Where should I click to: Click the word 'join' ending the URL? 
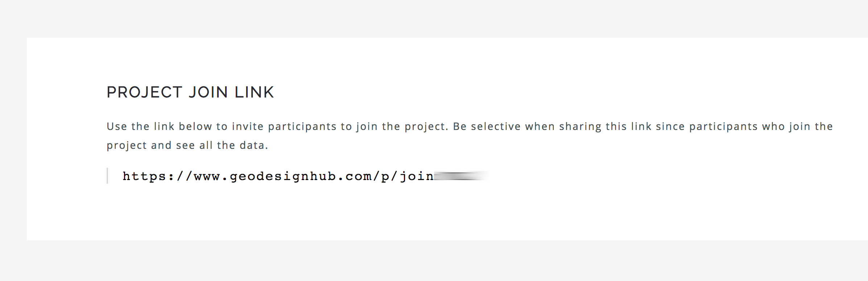pyautogui.click(x=417, y=176)
